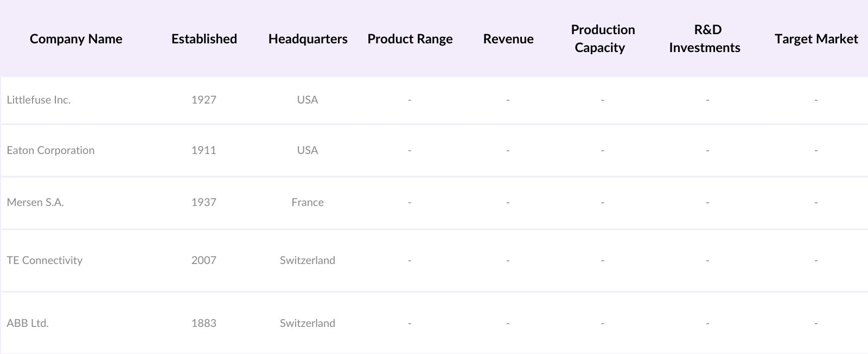Click the Company Name column header
This screenshot has height=354, width=868.
pyautogui.click(x=76, y=39)
